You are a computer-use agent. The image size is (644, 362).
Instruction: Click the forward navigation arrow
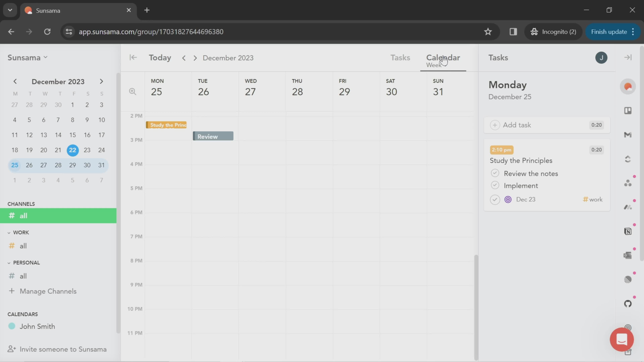pyautogui.click(x=195, y=58)
